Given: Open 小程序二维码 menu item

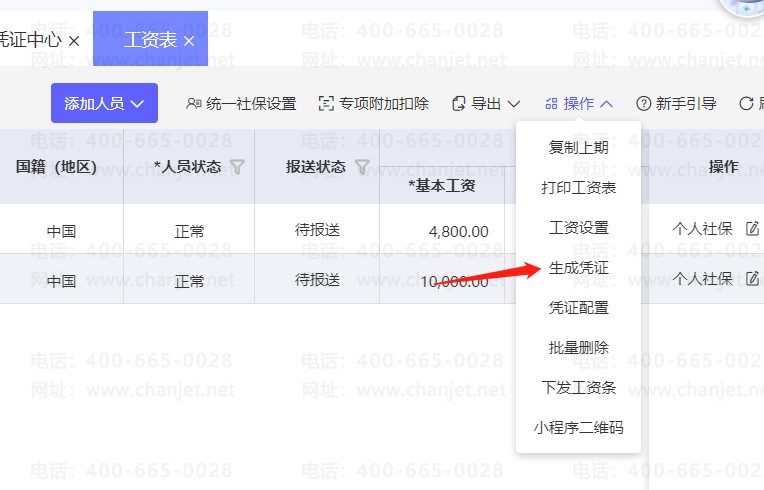Looking at the screenshot, I should coord(578,427).
